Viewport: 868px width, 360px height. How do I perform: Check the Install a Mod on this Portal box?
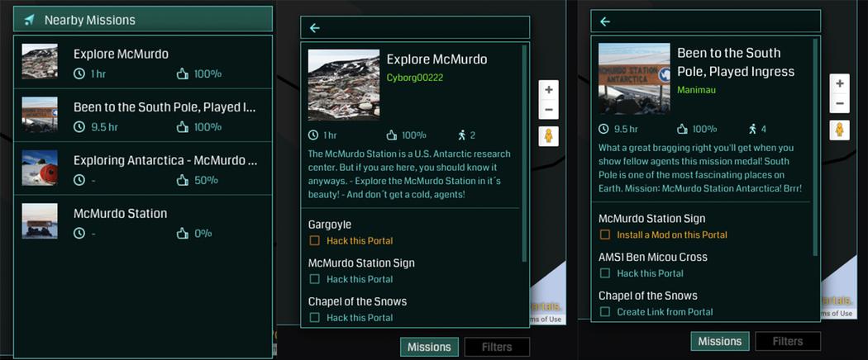click(605, 234)
